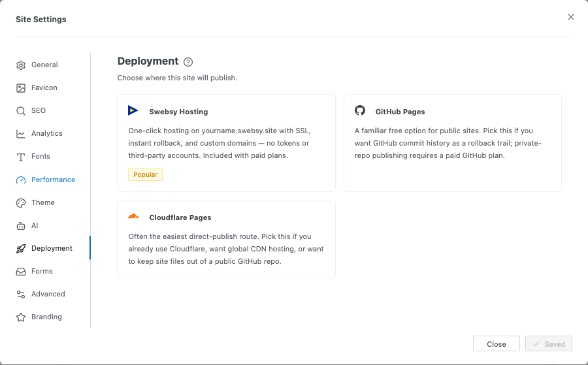
Task: Click the Swebsy Hosting logo icon
Action: point(133,110)
